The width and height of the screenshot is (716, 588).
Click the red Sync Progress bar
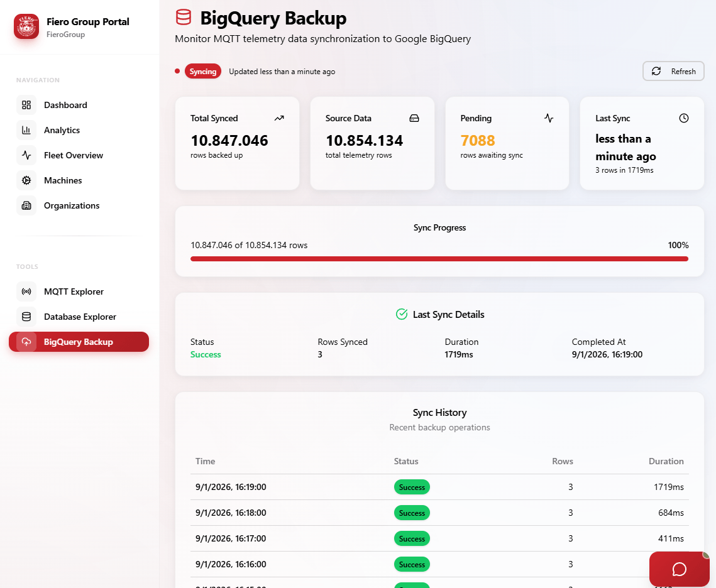point(439,259)
